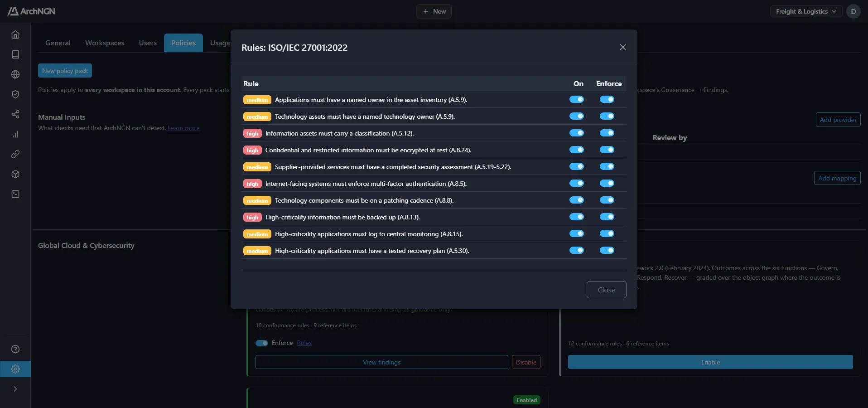Screen dimensions: 868x408
Task: Toggle pack Enforce switch next to Rules link
Action: 262,343
